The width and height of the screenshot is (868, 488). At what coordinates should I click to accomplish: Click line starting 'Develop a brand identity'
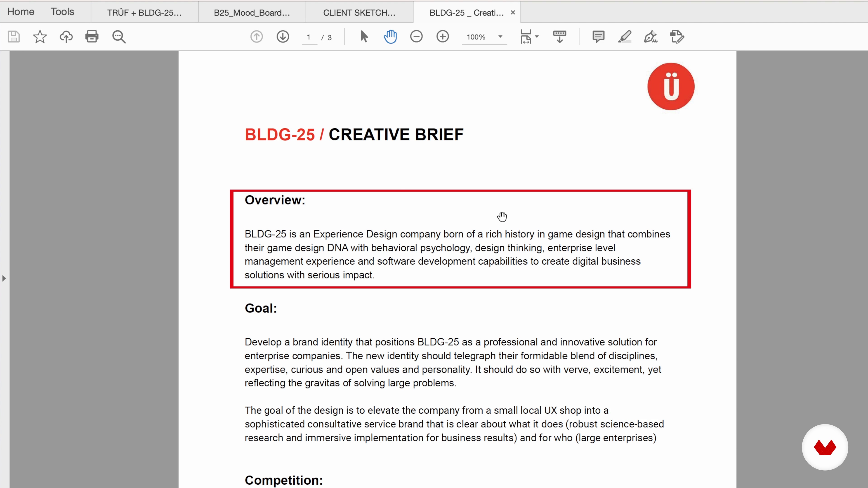tap(451, 342)
